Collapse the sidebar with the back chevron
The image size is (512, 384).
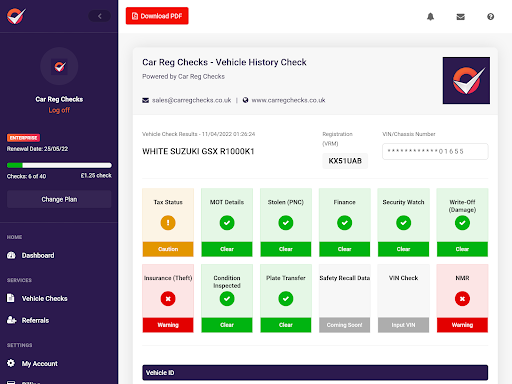tap(99, 16)
